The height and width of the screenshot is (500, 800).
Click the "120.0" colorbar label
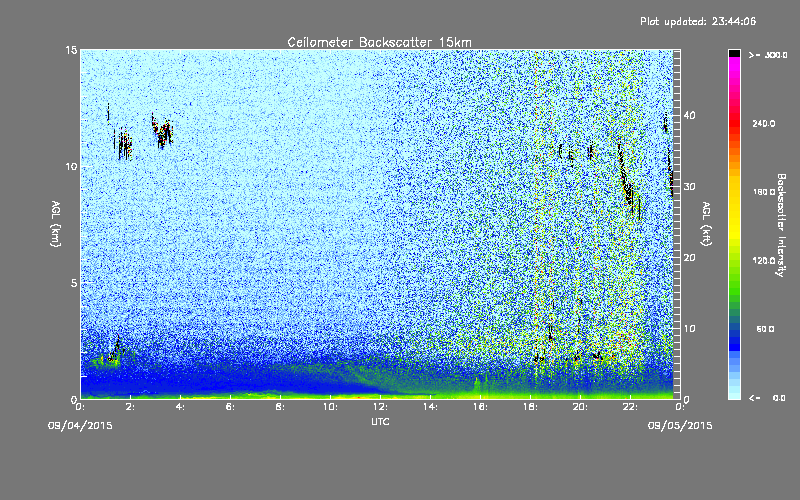tap(764, 260)
